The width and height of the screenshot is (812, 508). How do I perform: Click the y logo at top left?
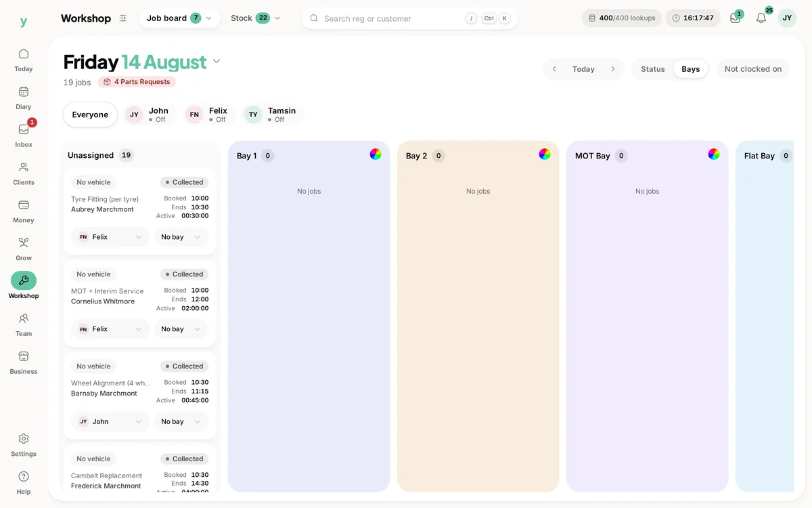(24, 21)
